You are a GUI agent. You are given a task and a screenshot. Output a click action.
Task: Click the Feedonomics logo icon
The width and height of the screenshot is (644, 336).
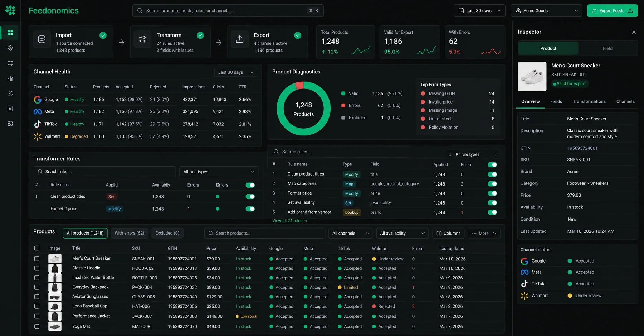10,10
